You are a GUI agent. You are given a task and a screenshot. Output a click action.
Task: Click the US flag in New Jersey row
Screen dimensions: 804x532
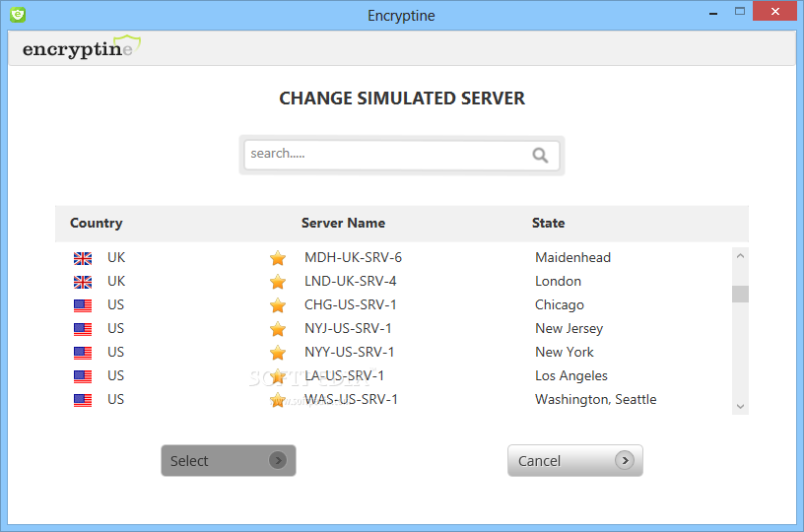pos(83,329)
